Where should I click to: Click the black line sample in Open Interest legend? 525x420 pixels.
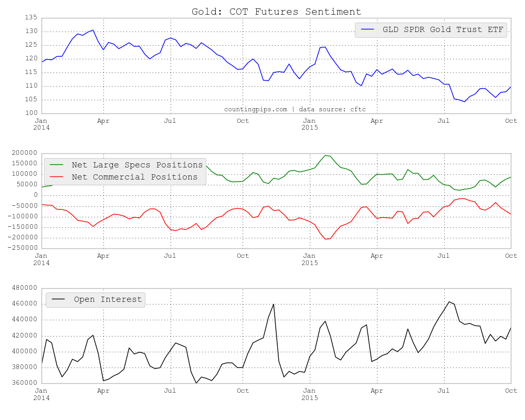point(58,300)
